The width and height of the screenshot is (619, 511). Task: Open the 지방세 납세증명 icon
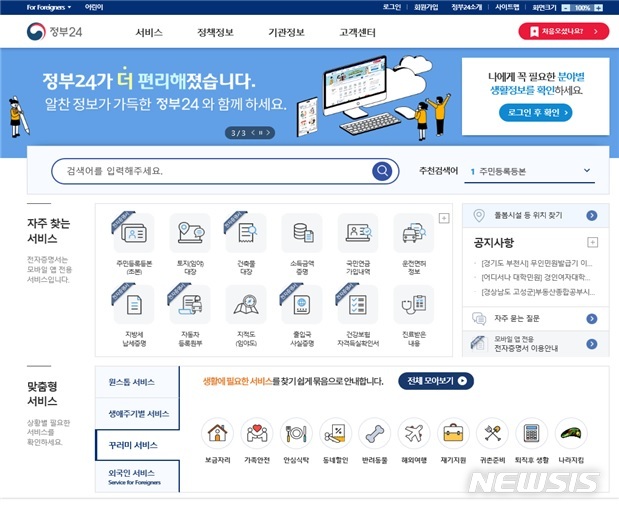coord(134,304)
